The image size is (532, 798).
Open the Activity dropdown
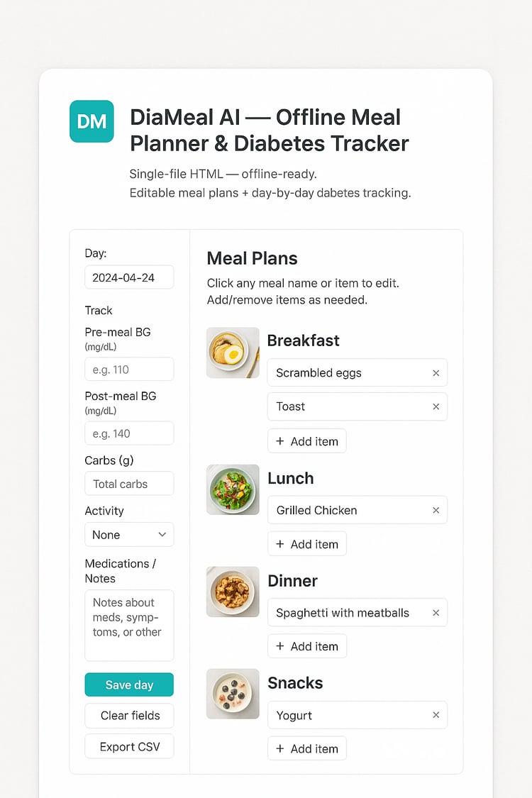128,535
